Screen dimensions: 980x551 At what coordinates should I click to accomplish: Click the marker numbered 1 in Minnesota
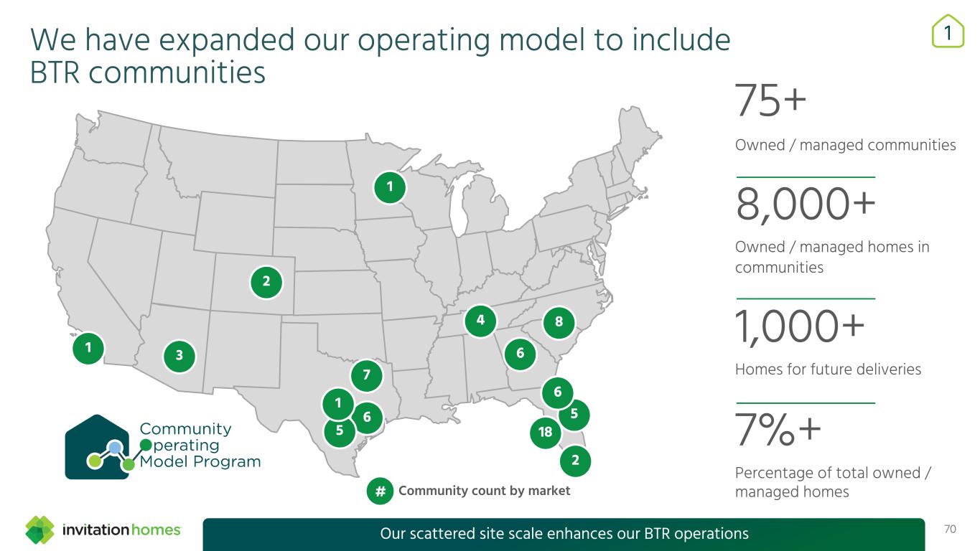pyautogui.click(x=390, y=187)
